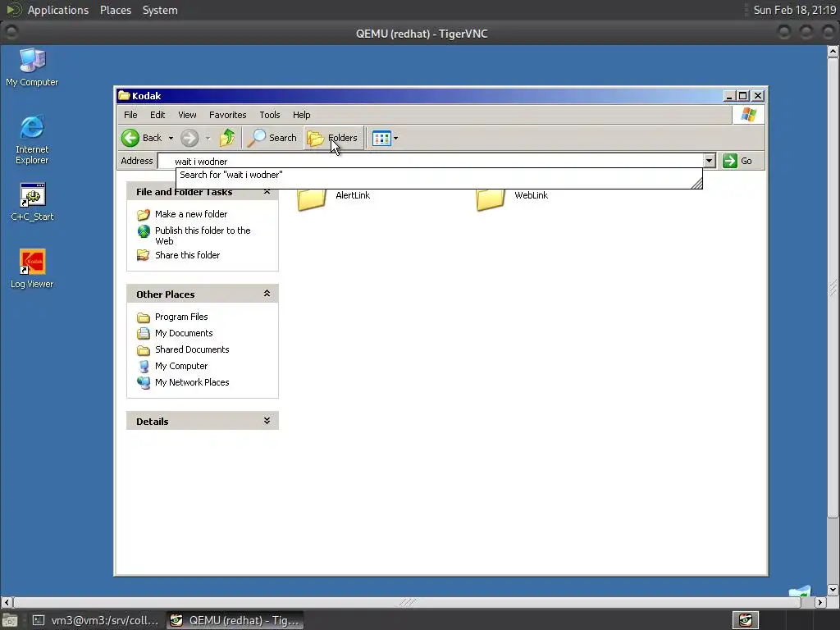Open the Tools menu

tap(269, 115)
